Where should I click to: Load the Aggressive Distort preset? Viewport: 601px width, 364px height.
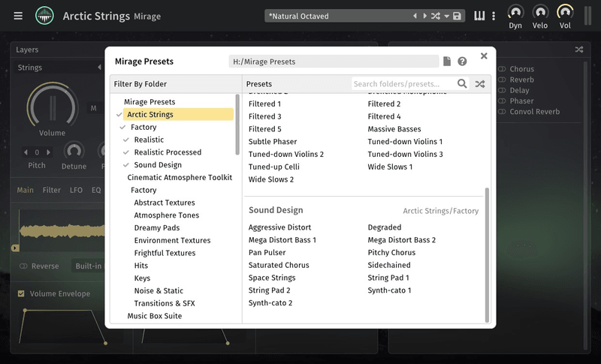(279, 227)
